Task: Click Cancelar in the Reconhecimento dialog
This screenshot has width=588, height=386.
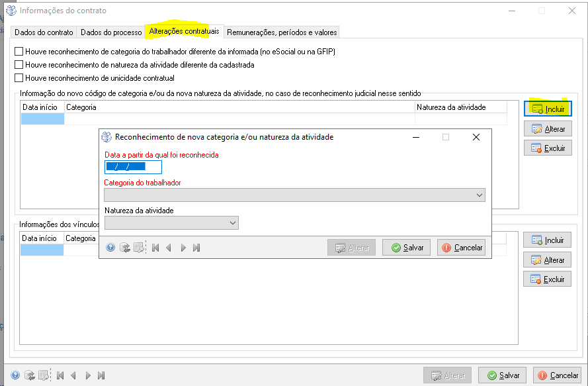Action: 462,248
